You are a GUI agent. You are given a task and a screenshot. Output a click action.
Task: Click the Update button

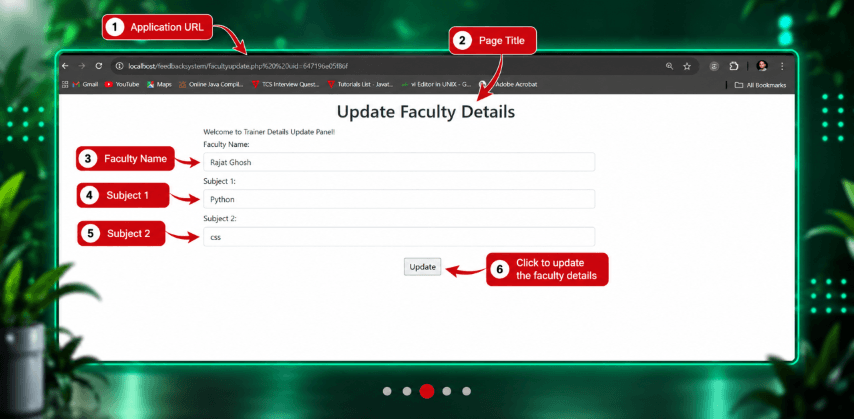point(423,266)
